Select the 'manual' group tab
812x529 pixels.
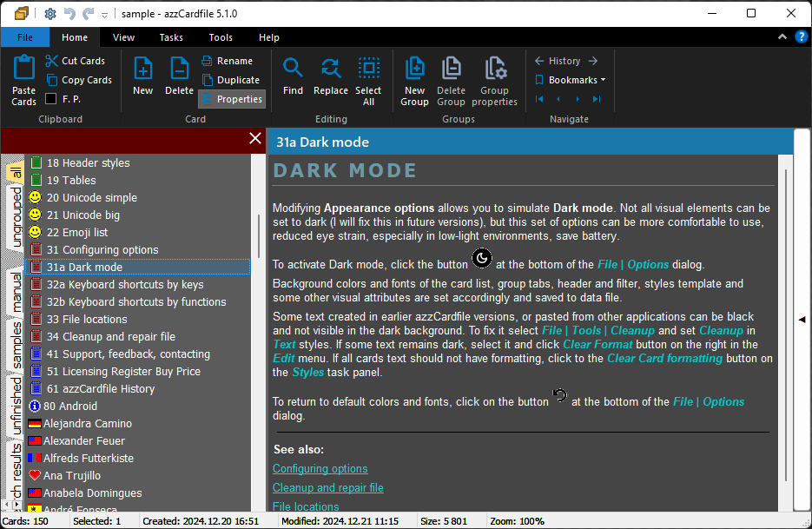click(16, 292)
